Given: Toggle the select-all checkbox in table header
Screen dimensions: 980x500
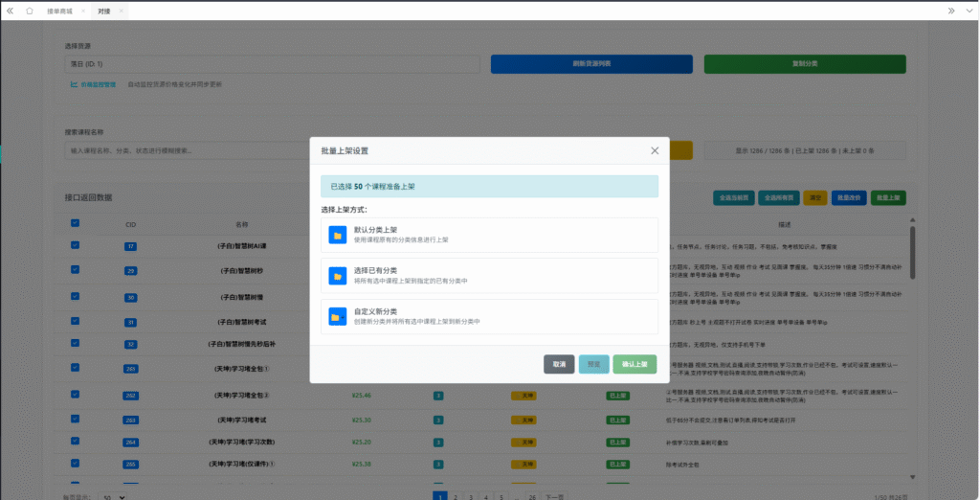Looking at the screenshot, I should click(x=76, y=223).
